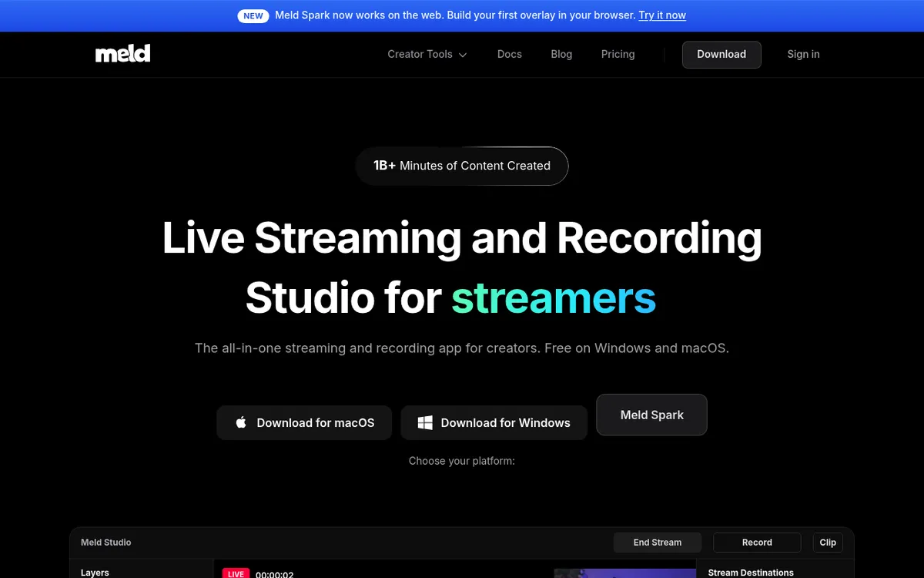Viewport: 924px width, 578px height.
Task: Click Download for Windows
Action: click(x=494, y=422)
